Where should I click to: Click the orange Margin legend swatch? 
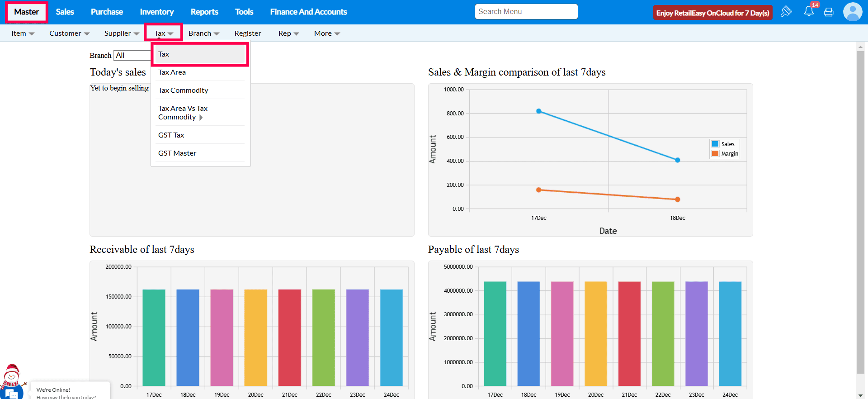click(x=715, y=154)
